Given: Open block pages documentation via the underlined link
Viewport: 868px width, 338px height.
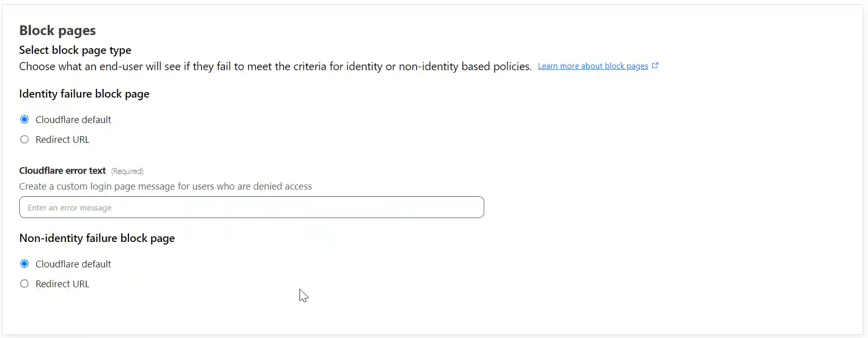Looking at the screenshot, I should click(592, 66).
